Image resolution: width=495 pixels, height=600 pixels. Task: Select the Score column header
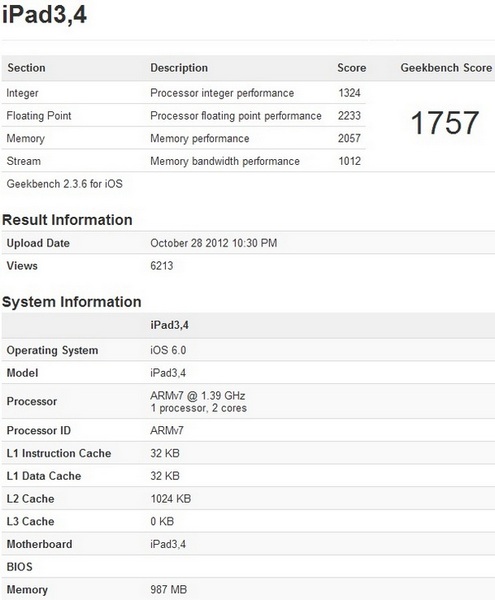pos(352,68)
